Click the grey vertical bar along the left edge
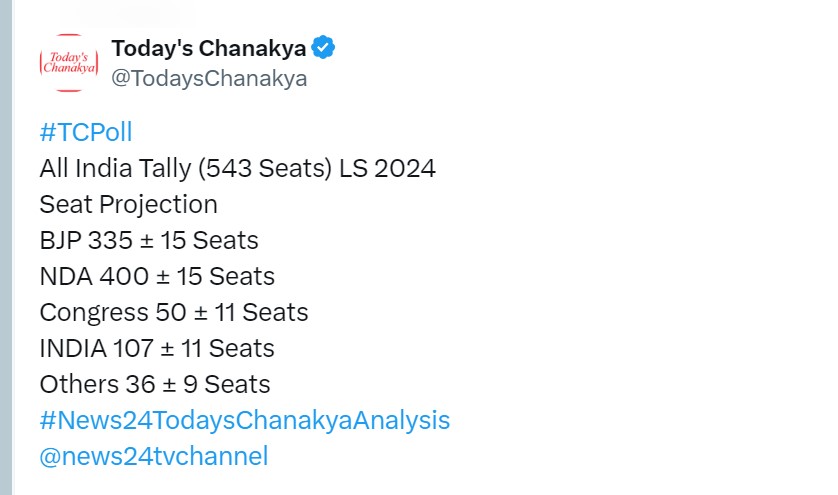The width and height of the screenshot is (838, 495). pos(6,248)
